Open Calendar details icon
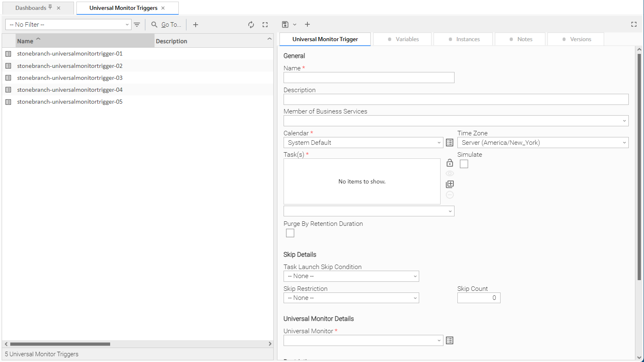The width and height of the screenshot is (644, 362). tap(450, 143)
